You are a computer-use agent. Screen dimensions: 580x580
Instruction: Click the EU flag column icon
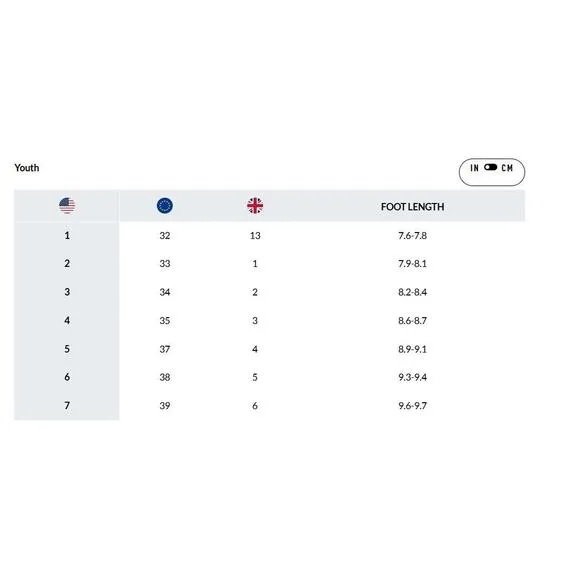coord(165,206)
